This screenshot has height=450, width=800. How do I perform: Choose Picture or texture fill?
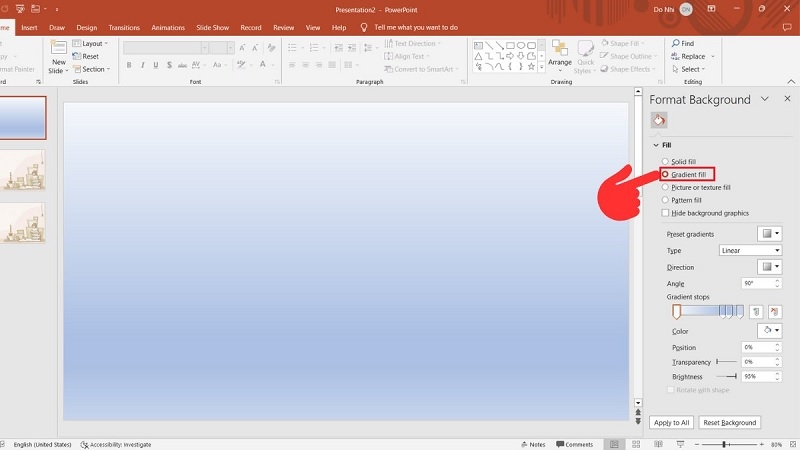tap(696, 187)
